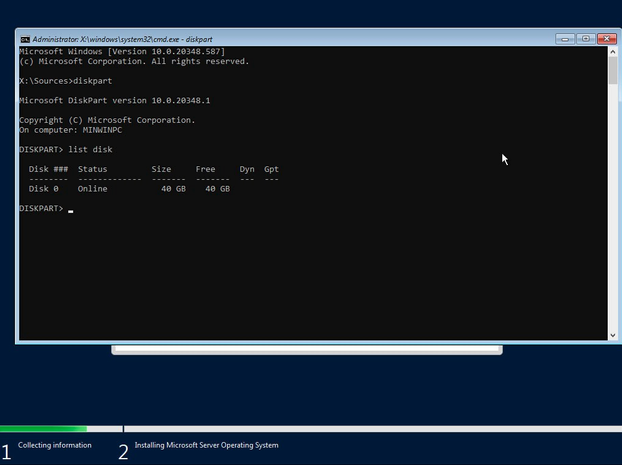Click the 'DISKPART> list disk' command line
The width and height of the screenshot is (622, 465).
(x=66, y=150)
